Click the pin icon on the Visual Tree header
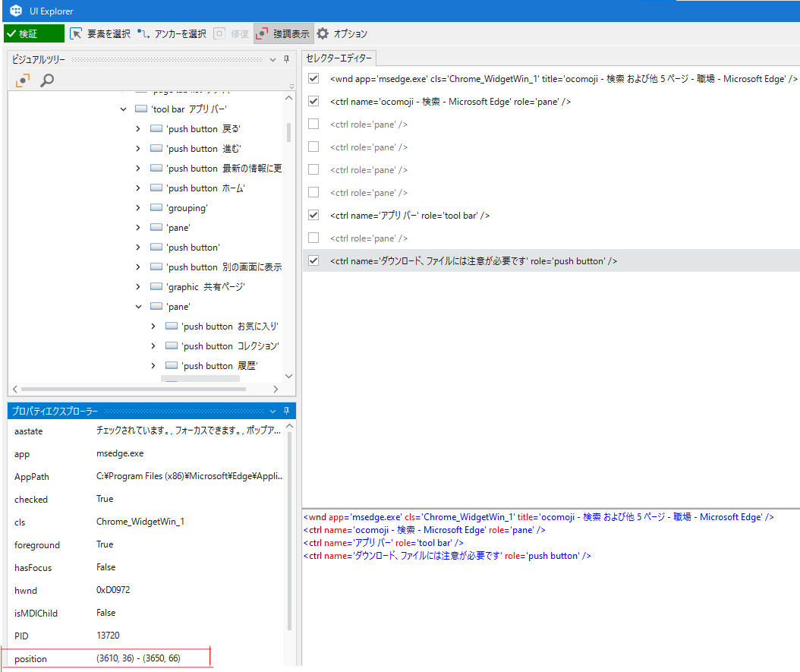The height and width of the screenshot is (672, 800). pyautogui.click(x=286, y=59)
